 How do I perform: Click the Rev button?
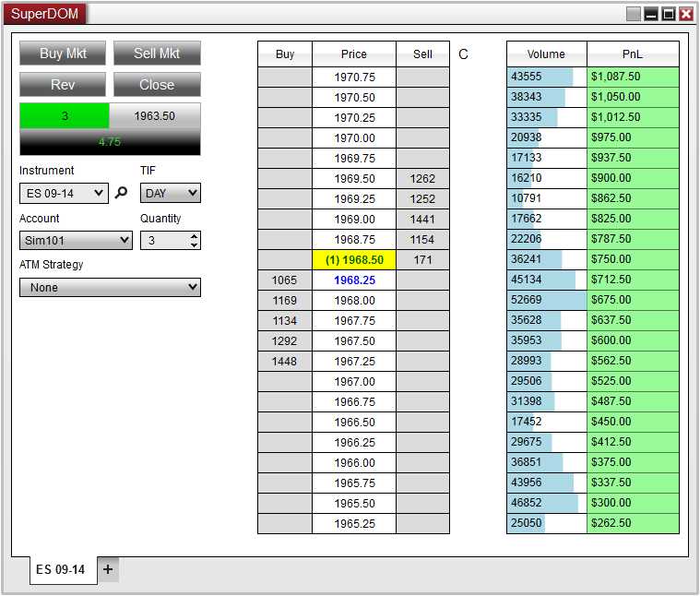tap(63, 85)
